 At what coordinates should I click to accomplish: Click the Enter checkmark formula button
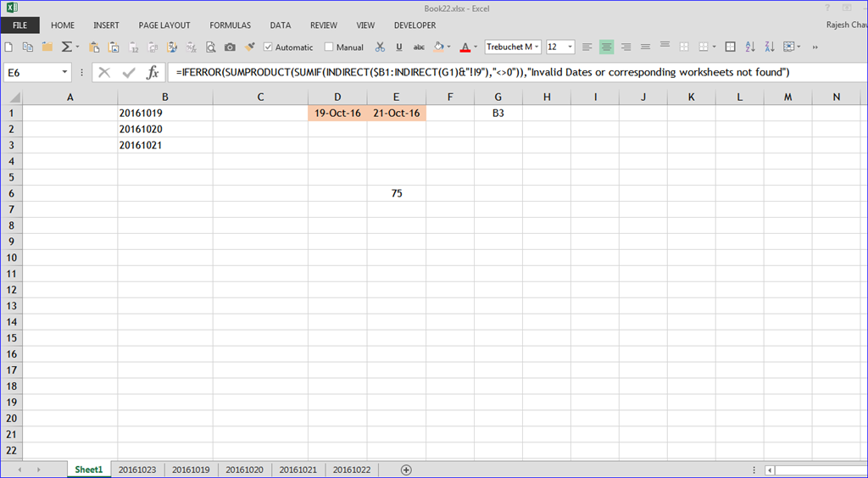129,73
